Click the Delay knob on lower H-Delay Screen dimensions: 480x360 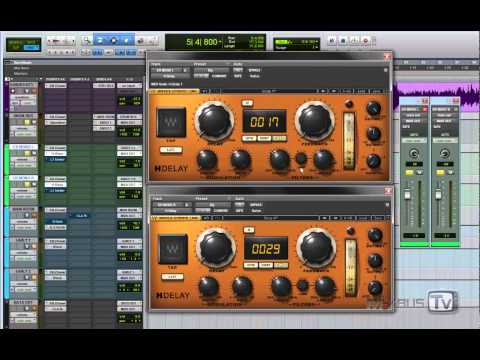(x=216, y=248)
